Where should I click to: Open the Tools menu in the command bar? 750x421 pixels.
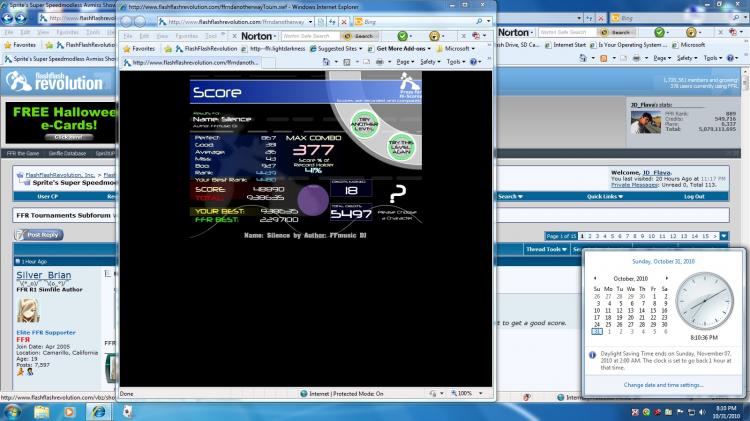pos(455,62)
